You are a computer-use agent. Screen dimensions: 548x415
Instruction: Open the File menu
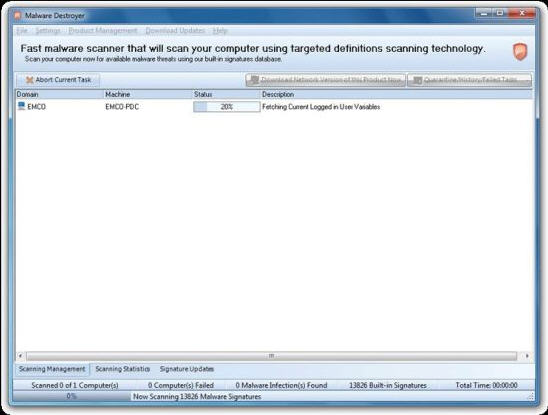click(x=22, y=31)
